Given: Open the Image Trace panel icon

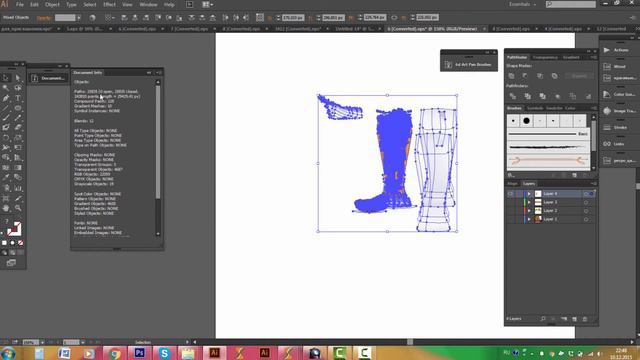Looking at the screenshot, I should click(x=607, y=111).
